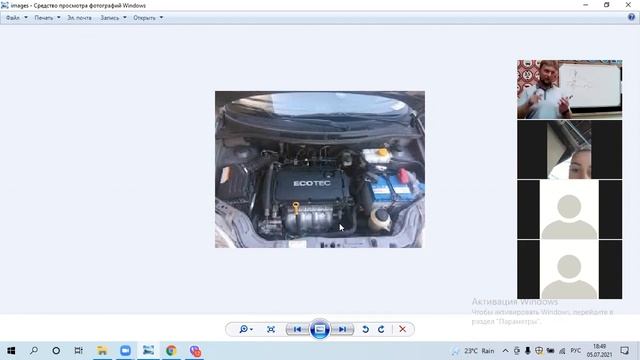
Task: Open Cortana circle icon in taskbar
Action: coord(56,351)
